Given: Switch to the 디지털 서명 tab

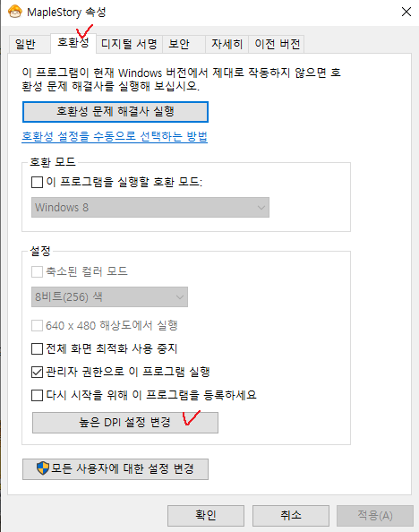Looking at the screenshot, I should click(x=129, y=44).
